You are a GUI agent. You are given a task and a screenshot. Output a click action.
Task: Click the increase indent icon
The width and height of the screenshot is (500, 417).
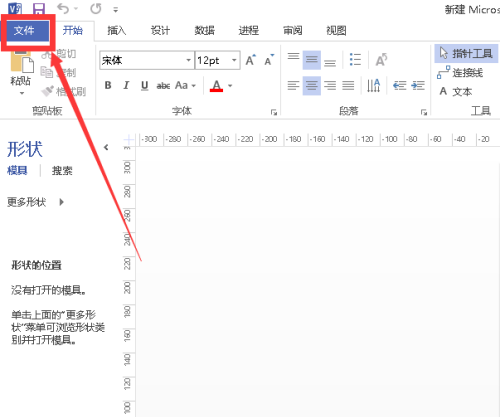[418, 86]
